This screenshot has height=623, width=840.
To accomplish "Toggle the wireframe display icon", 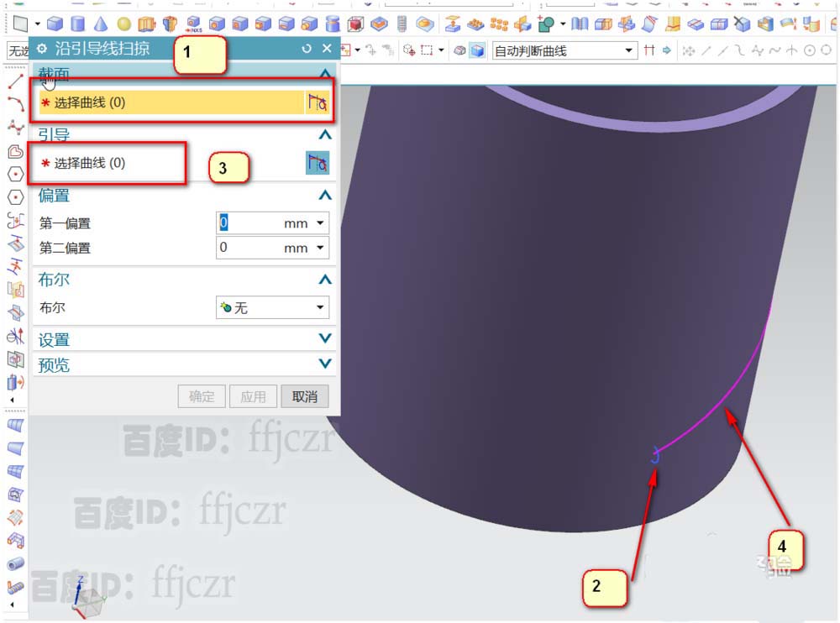I will pos(459,51).
